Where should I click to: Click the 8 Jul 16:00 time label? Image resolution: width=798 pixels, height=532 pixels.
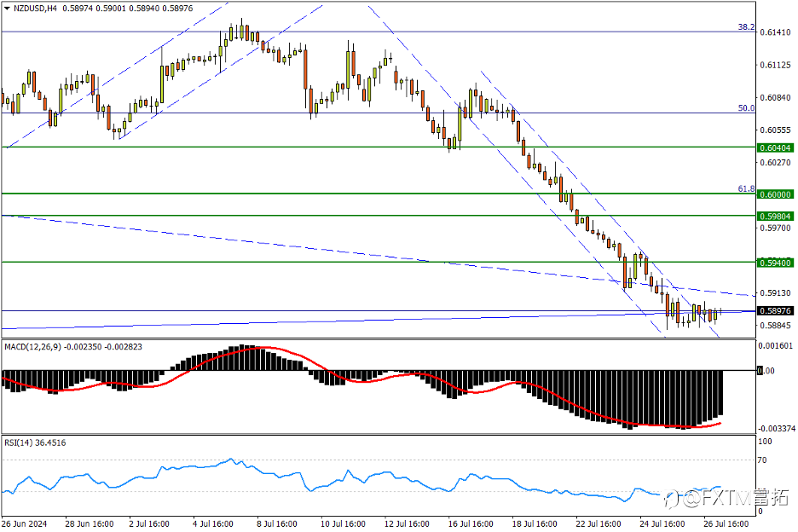[x=277, y=523]
